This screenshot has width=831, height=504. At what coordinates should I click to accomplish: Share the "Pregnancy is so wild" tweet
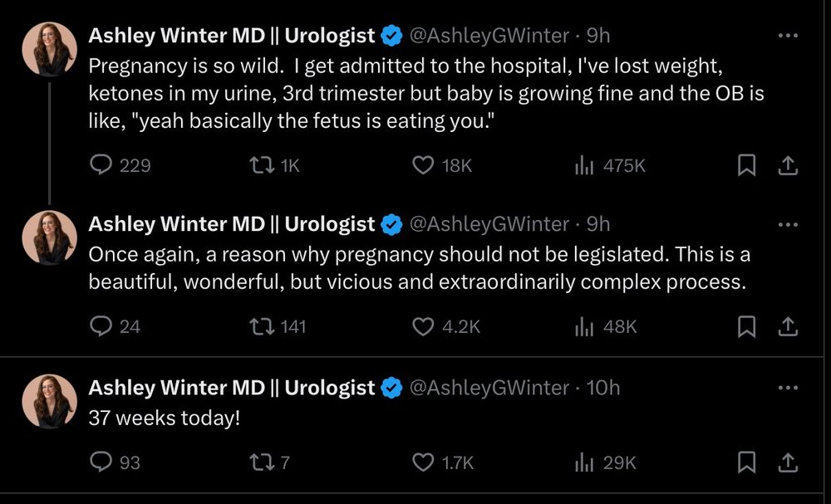[x=786, y=166]
